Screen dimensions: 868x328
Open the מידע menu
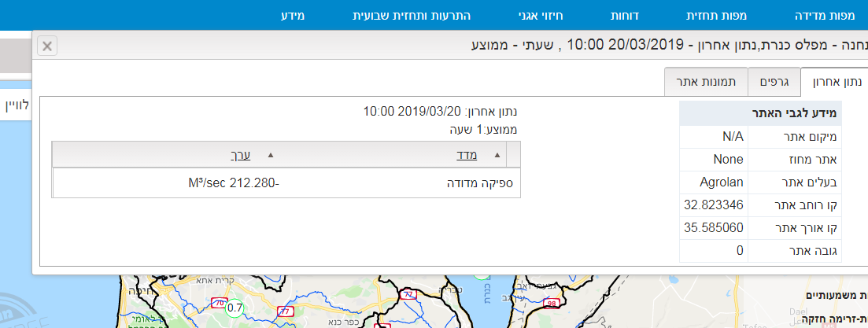[x=293, y=16]
